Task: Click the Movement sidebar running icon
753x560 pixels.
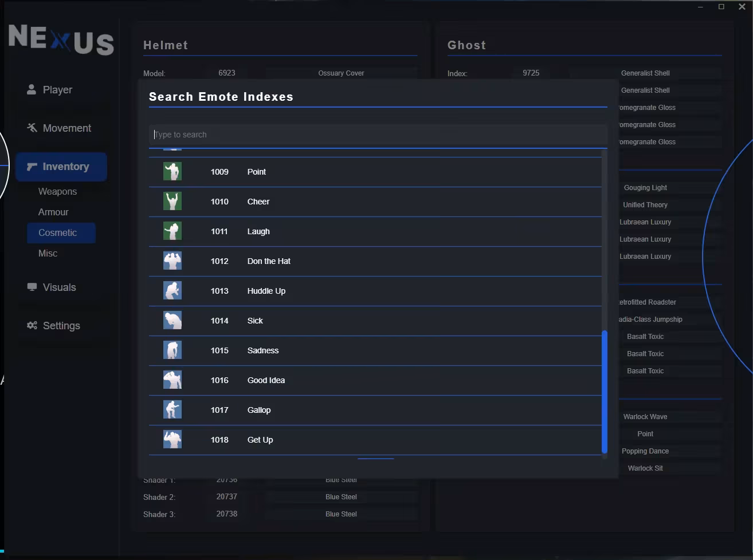Action: click(32, 128)
